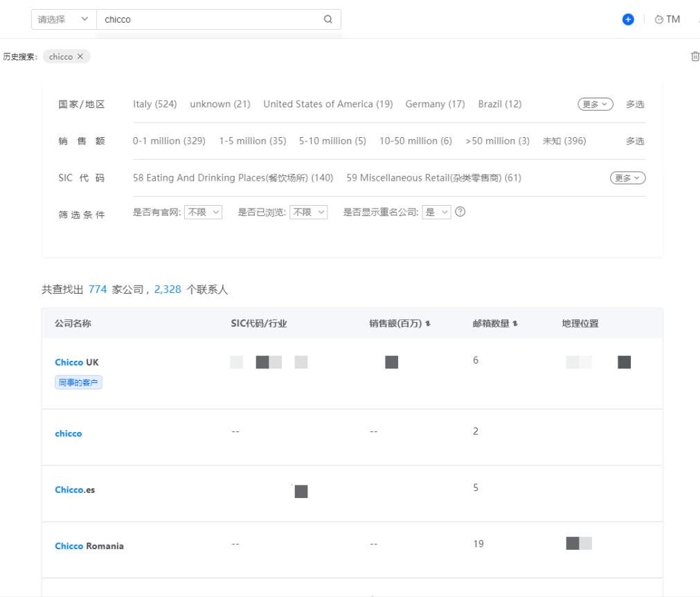
Task: Sort by 销售额(百万) column arrow
Action: [x=428, y=323]
